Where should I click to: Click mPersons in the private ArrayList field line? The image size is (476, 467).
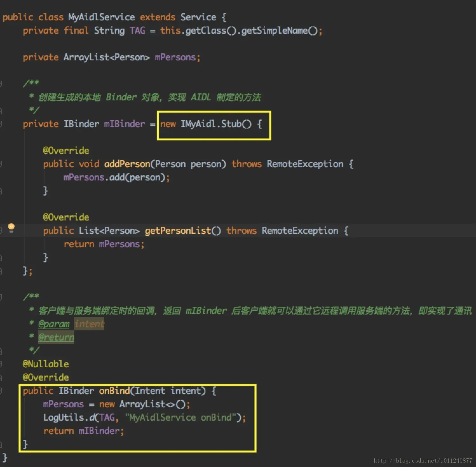(x=175, y=57)
